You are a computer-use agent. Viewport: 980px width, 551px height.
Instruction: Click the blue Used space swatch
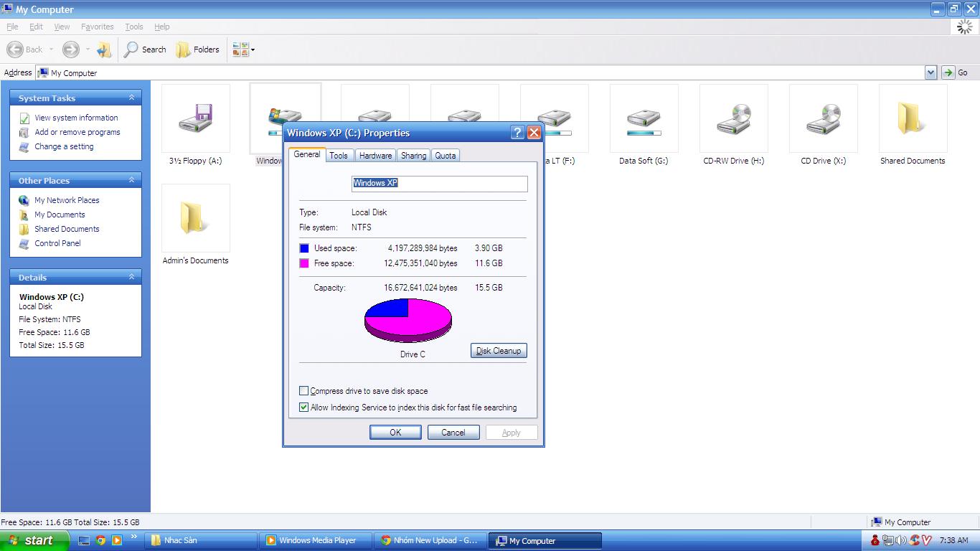click(x=304, y=248)
